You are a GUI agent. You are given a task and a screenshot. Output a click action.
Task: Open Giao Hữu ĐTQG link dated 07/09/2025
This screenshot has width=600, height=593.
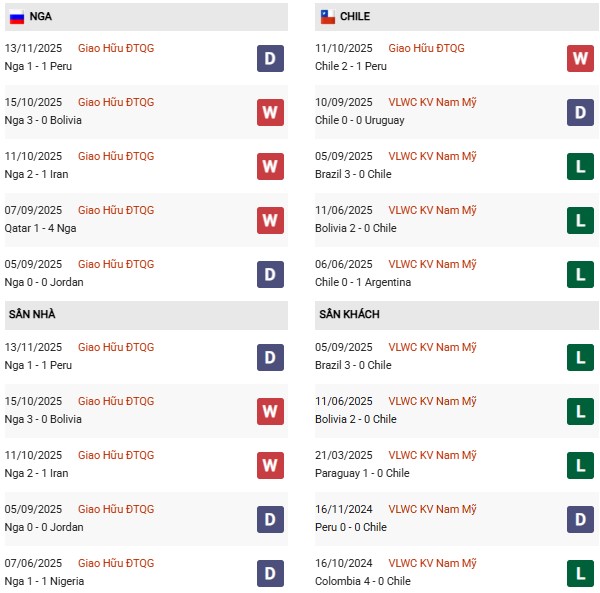116,211
